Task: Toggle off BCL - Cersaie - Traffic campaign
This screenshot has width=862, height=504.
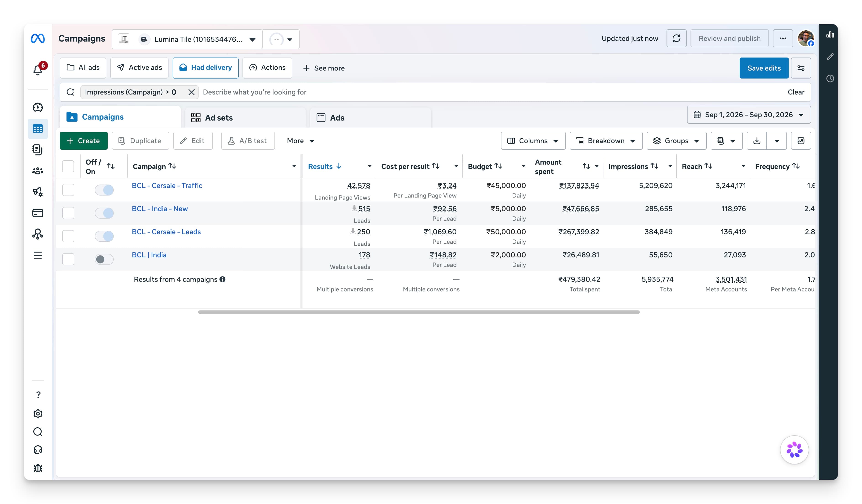Action: 104,190
